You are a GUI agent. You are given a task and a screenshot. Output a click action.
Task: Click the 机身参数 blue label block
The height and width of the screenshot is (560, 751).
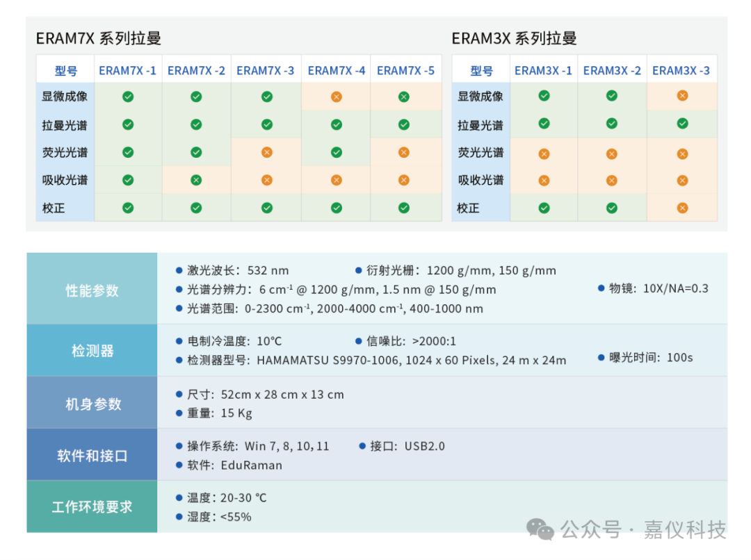click(x=92, y=404)
